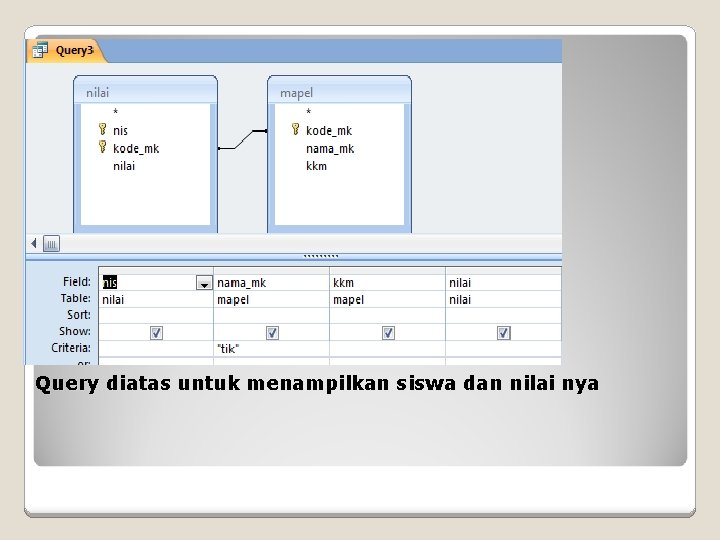
Task: Click Criteria cell under nis column
Action: pyautogui.click(x=156, y=349)
